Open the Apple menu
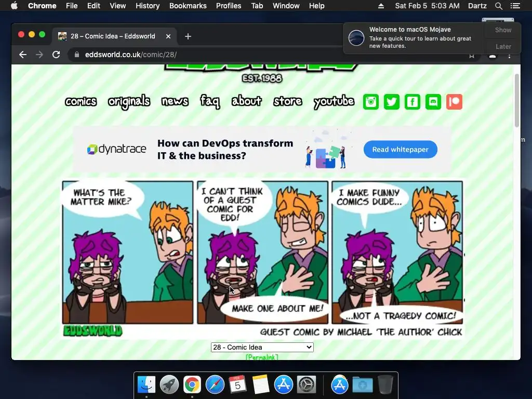 [14, 6]
